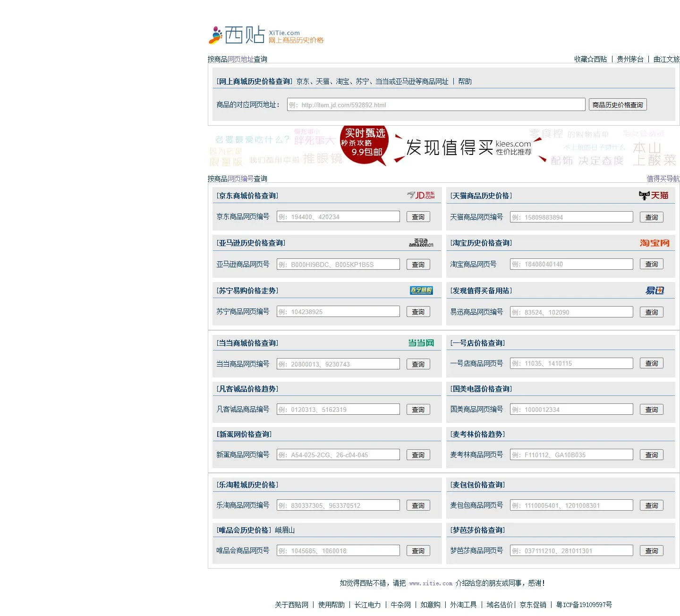The width and height of the screenshot is (680, 616).
Task: Focus the 易迅商品网页编号 input field
Action: (571, 312)
